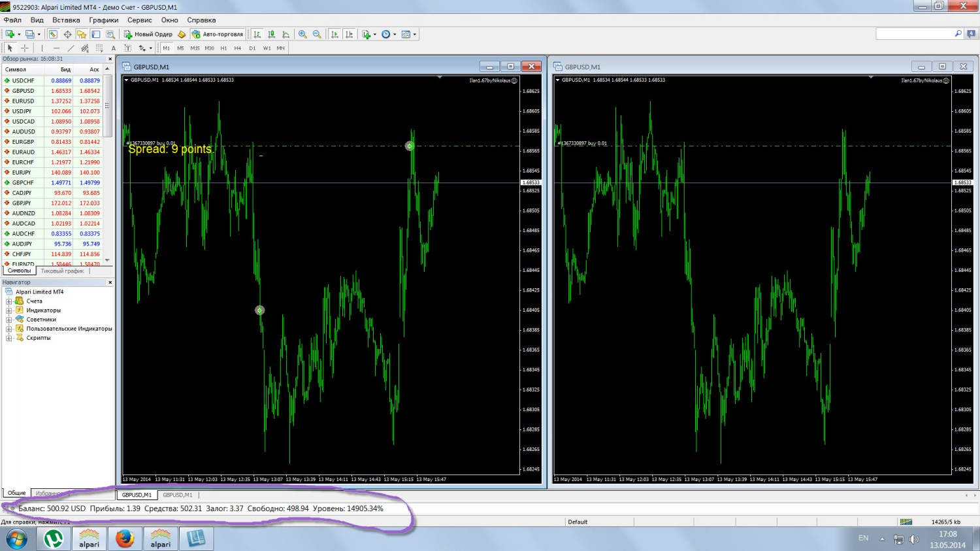Image resolution: width=980 pixels, height=551 pixels.
Task: Click the new chart icon in toolbar
Action: tap(10, 34)
